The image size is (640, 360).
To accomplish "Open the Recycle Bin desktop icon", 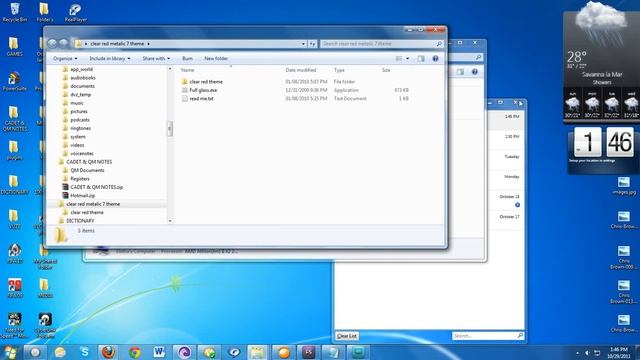I will tap(15, 12).
